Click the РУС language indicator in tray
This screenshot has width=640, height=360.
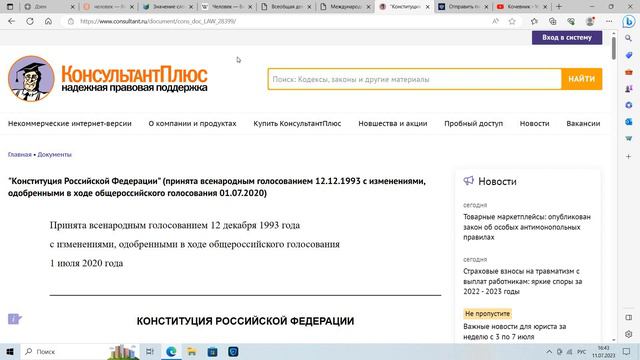coord(582,351)
